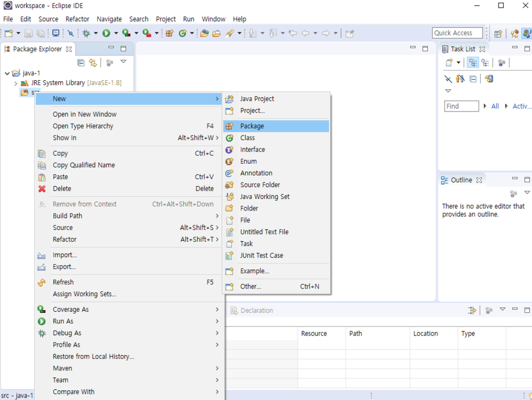Image resolution: width=532 pixels, height=400 pixels.
Task: Click the All link in Task List
Action: [x=495, y=106]
